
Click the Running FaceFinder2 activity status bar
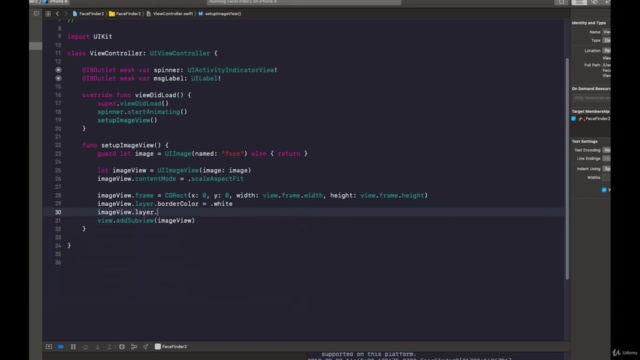pyautogui.click(x=304, y=2)
